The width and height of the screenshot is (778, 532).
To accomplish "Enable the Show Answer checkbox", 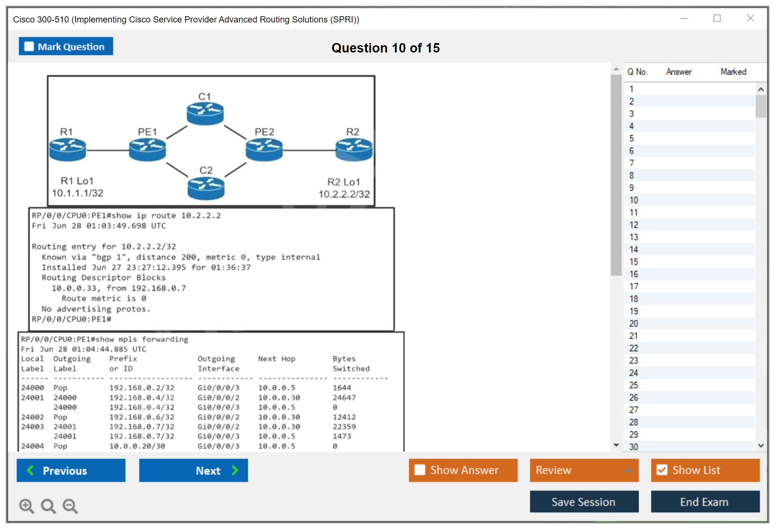I will point(420,470).
